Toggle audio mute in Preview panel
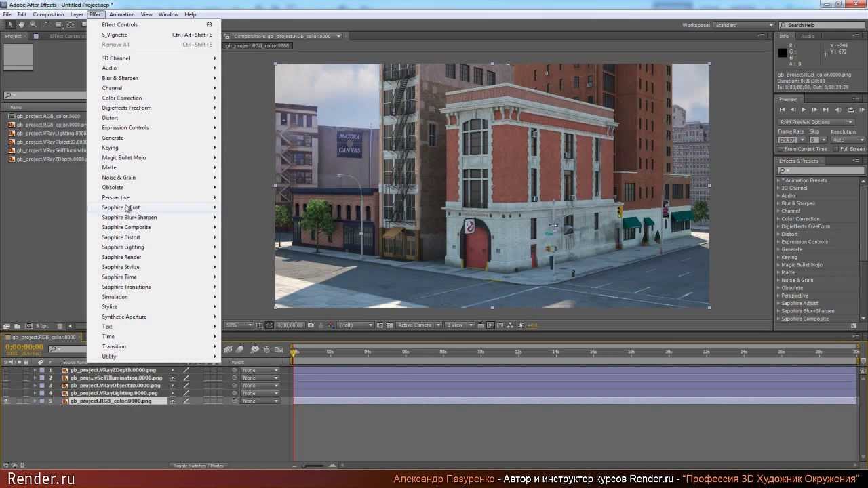The height and width of the screenshot is (488, 868). [x=838, y=110]
